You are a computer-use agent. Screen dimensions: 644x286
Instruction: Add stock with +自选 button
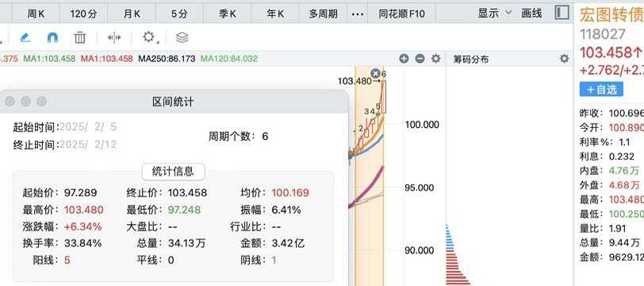601,89
